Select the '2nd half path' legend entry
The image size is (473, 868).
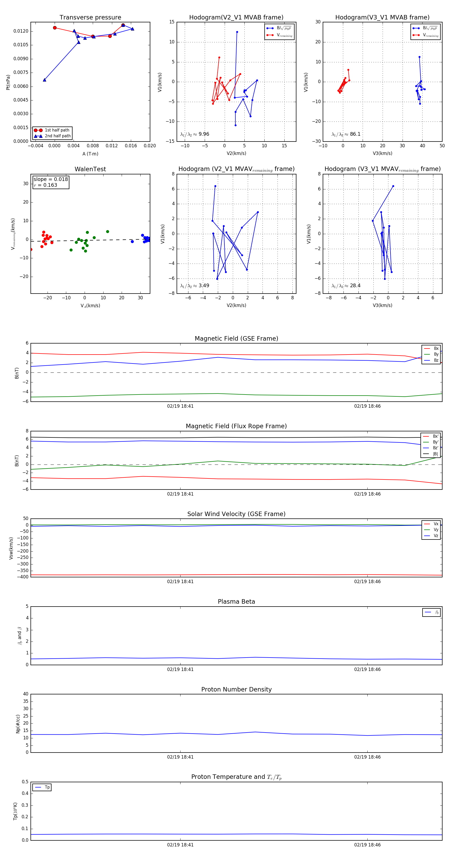52,136
